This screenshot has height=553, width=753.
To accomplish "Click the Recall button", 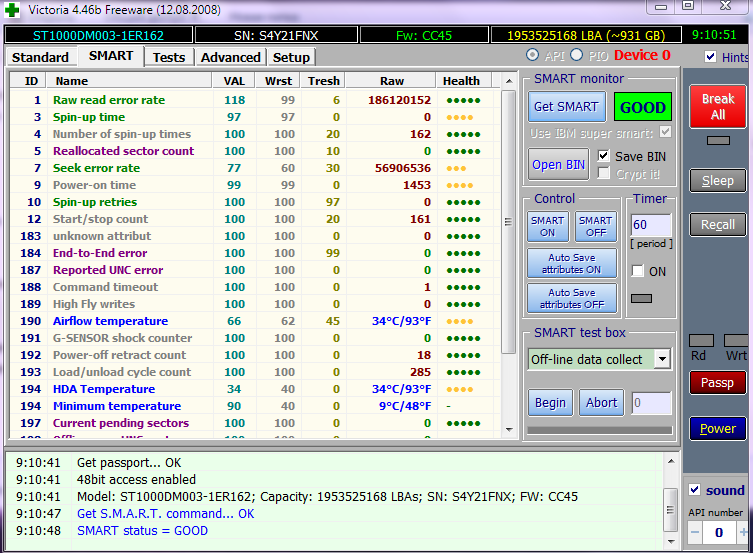I will point(717,225).
